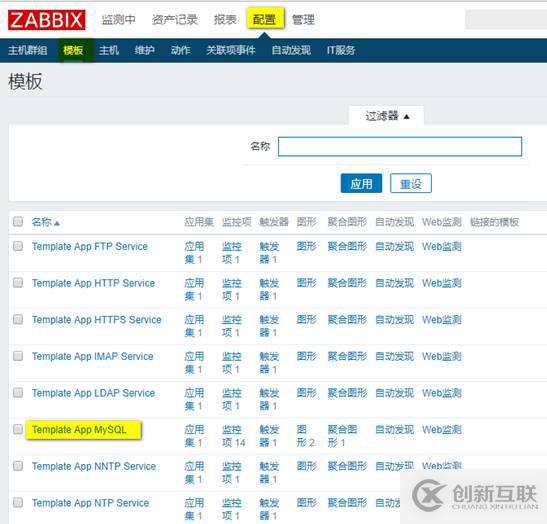The width and height of the screenshot is (547, 524).
Task: Select the 配置 top menu
Action: click(265, 19)
